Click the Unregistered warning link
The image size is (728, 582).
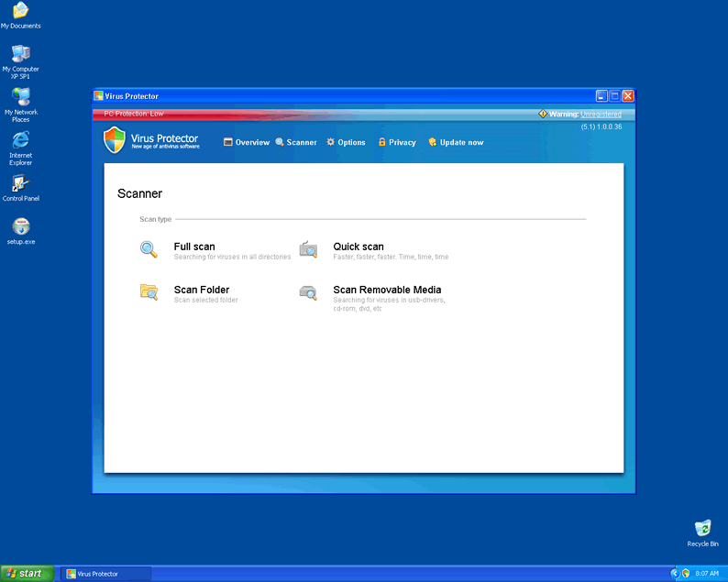tap(601, 114)
